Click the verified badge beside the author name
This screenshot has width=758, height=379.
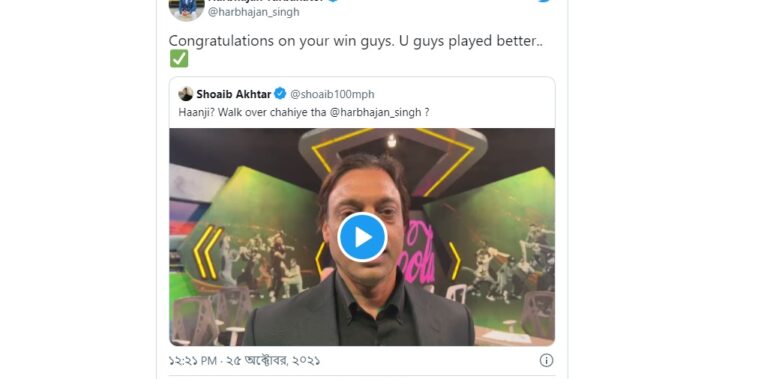334,1
